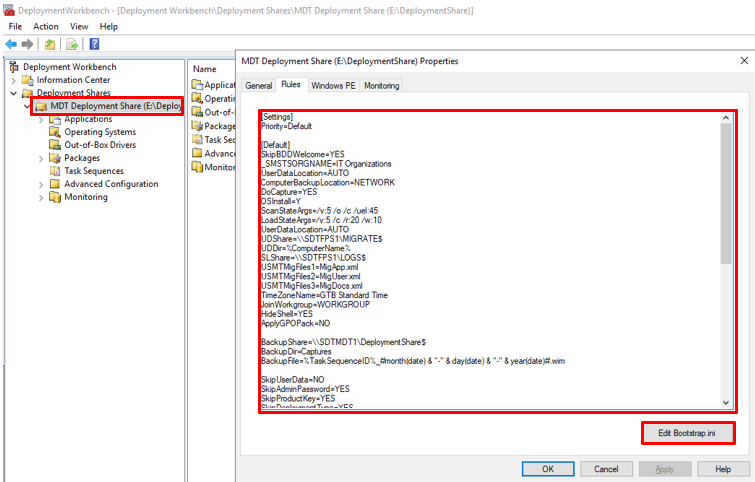Screen dimensions: 755x482
Task: Click the DeploymentWorkbench title bar app icon
Action: (x=9, y=10)
